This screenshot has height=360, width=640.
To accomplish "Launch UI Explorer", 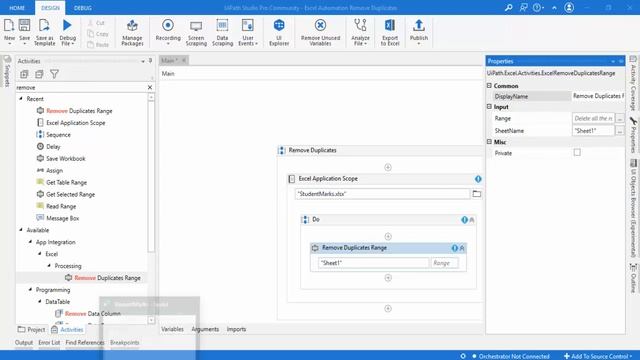I will point(279,31).
